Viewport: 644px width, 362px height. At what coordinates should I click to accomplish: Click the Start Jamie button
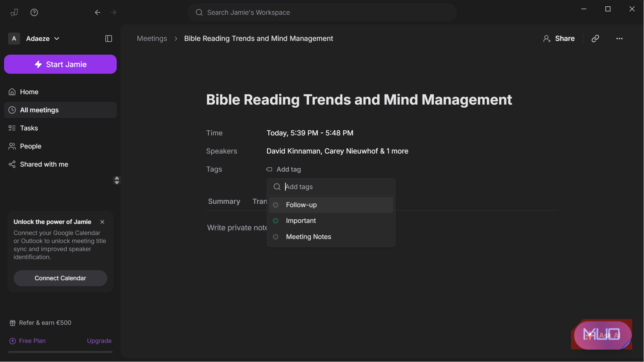pyautogui.click(x=60, y=64)
